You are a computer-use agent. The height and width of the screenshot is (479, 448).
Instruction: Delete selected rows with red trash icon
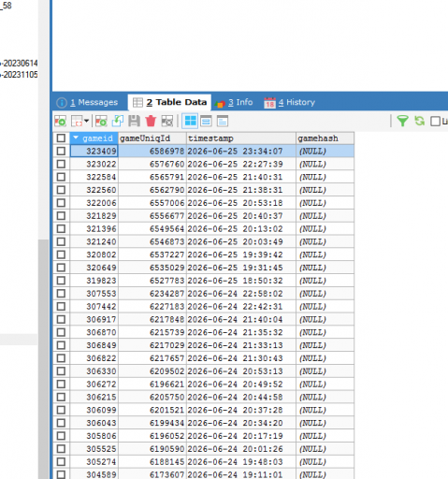pos(151,121)
